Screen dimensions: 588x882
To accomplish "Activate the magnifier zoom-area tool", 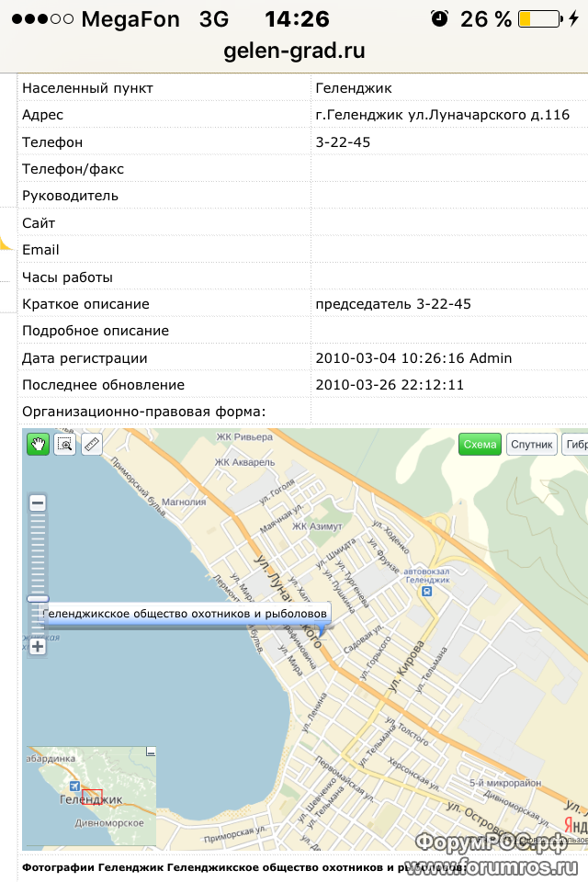I will point(65,445).
